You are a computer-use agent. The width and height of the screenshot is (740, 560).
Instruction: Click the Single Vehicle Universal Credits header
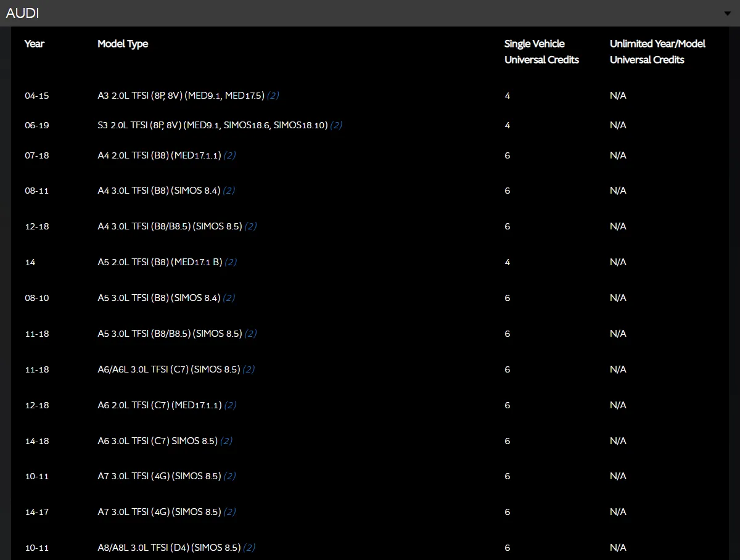click(x=541, y=52)
